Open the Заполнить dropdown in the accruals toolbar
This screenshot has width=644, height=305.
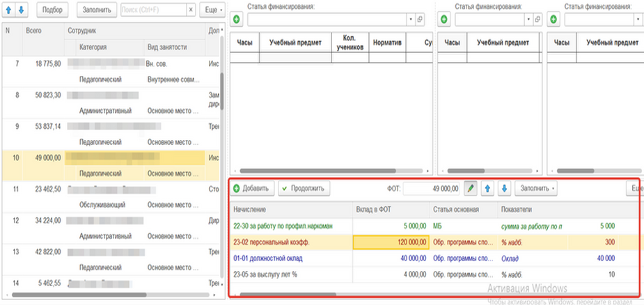point(538,188)
